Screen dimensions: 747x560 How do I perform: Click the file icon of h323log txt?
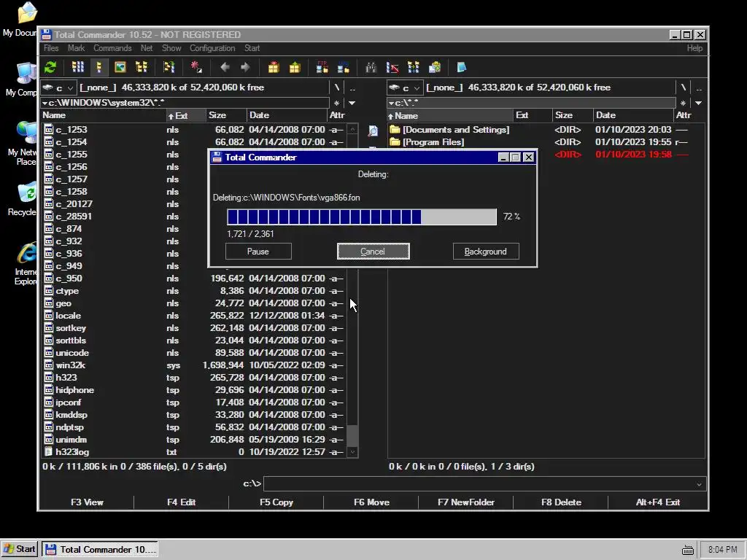pyautogui.click(x=49, y=452)
